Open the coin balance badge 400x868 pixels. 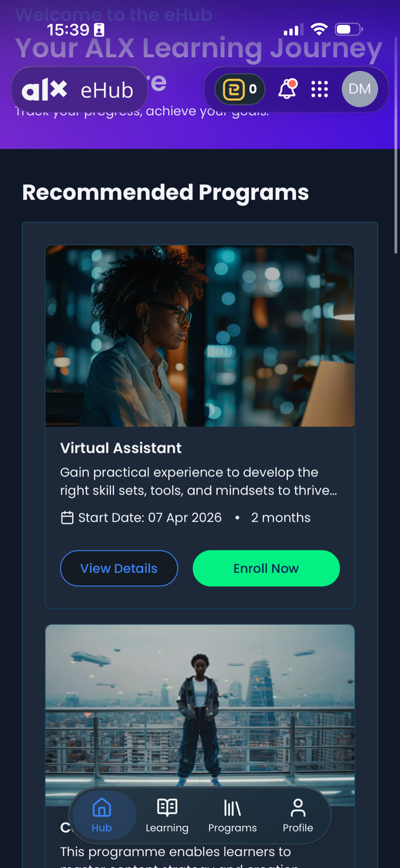click(x=240, y=89)
